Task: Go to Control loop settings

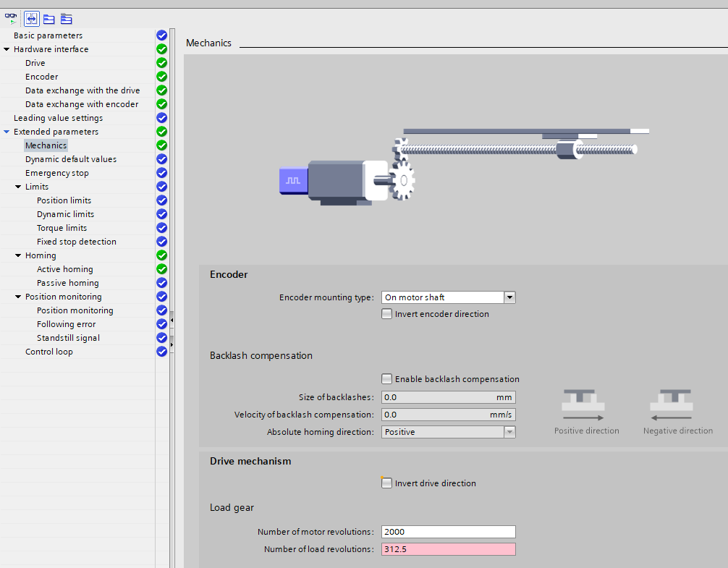Action: 48,352
